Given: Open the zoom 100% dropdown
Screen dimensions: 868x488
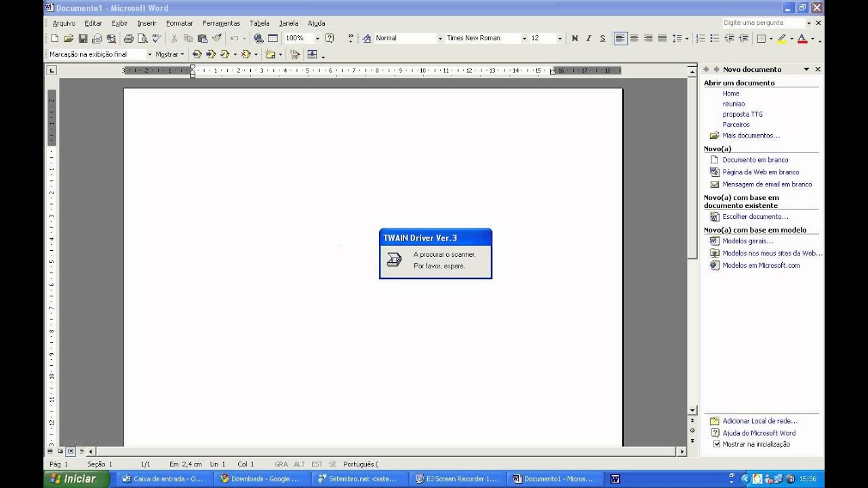Looking at the screenshot, I should (x=317, y=39).
